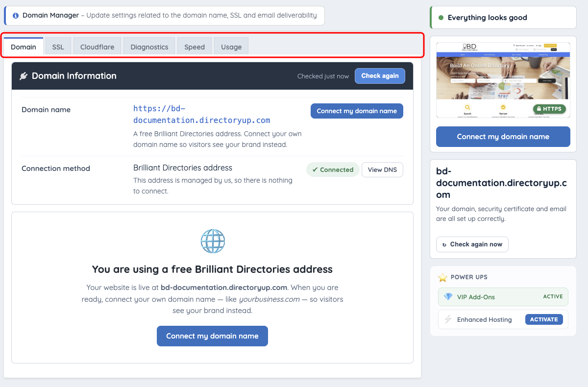The width and height of the screenshot is (588, 387).
Task: Activate Enhanced Hosting
Action: pos(544,319)
